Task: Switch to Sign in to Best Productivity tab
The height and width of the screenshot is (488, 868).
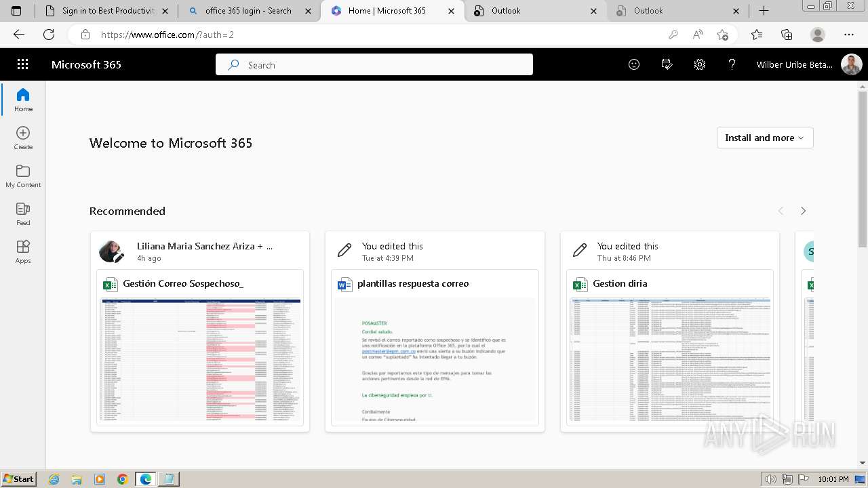Action: point(106,11)
